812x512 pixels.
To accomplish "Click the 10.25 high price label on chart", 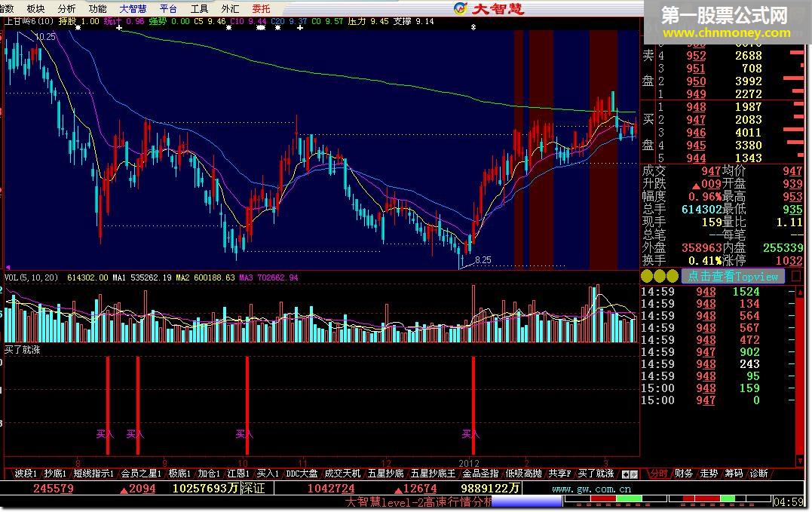I will [x=45, y=37].
